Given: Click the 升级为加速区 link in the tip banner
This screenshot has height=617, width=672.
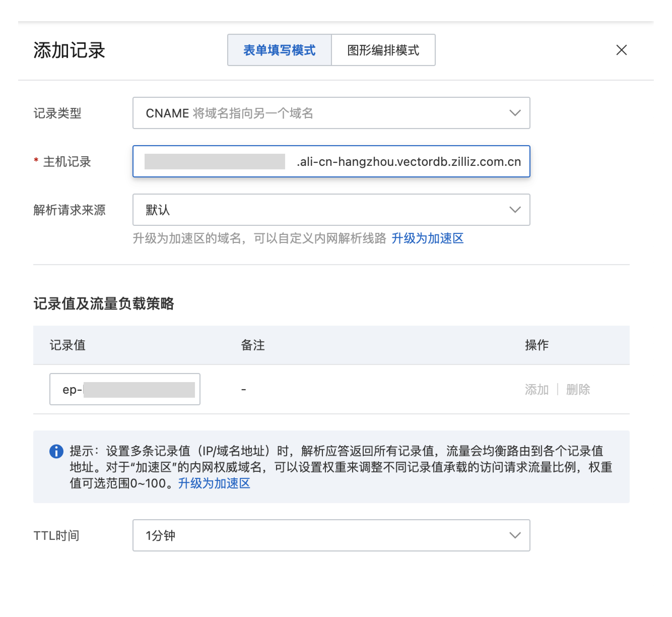Looking at the screenshot, I should pyautogui.click(x=215, y=484).
